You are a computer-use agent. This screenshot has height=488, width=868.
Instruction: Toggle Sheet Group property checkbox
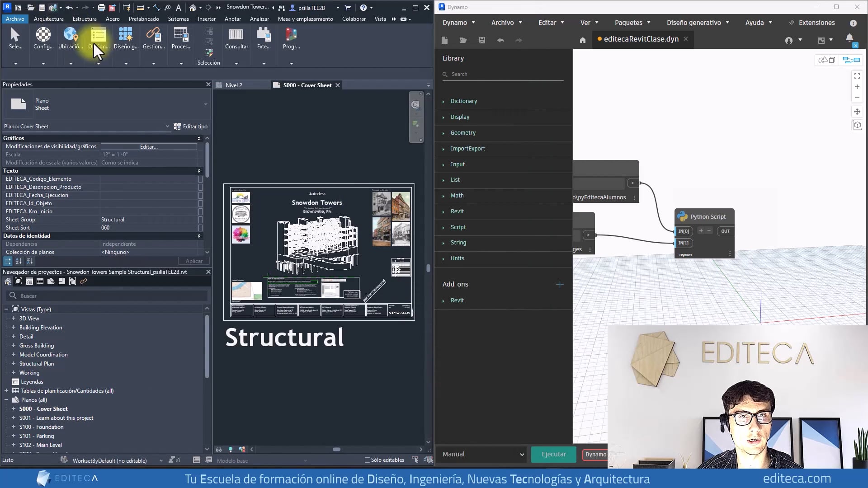[200, 220]
